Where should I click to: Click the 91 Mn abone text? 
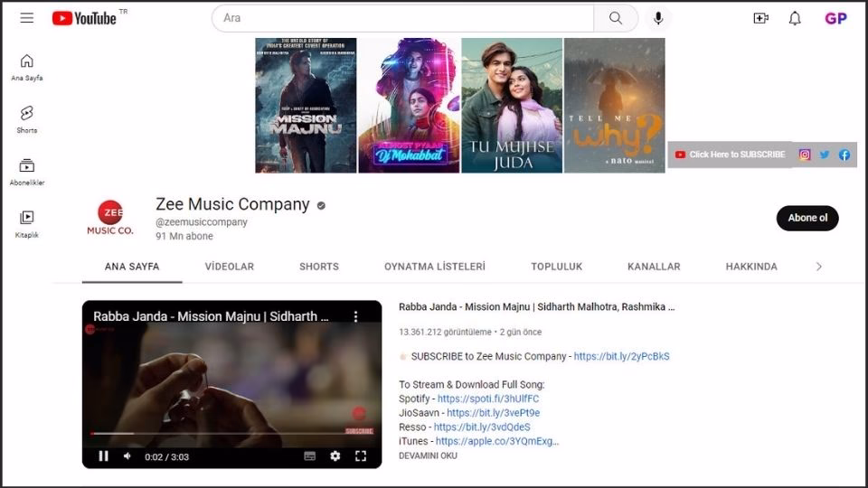[x=184, y=236]
